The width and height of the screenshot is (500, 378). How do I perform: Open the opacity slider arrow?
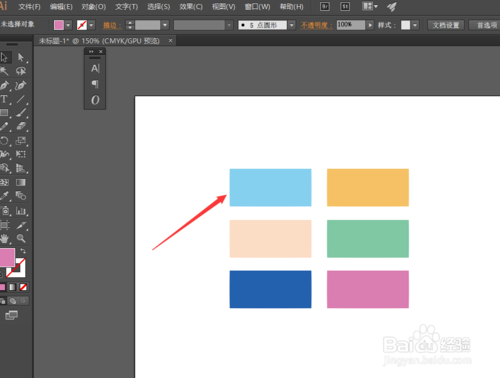370,25
